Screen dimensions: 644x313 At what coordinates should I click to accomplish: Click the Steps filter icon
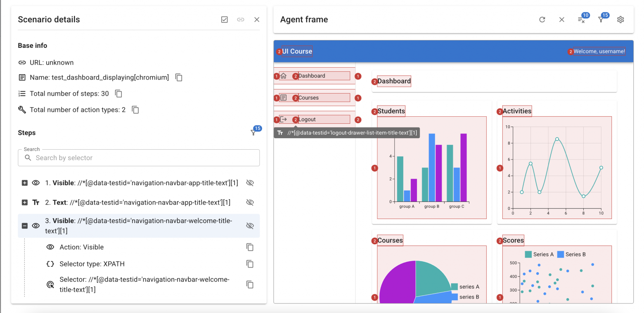[x=253, y=132]
